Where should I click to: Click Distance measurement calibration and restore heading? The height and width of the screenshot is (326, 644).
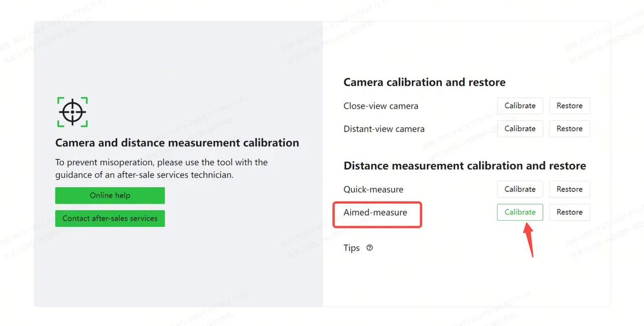pos(465,166)
